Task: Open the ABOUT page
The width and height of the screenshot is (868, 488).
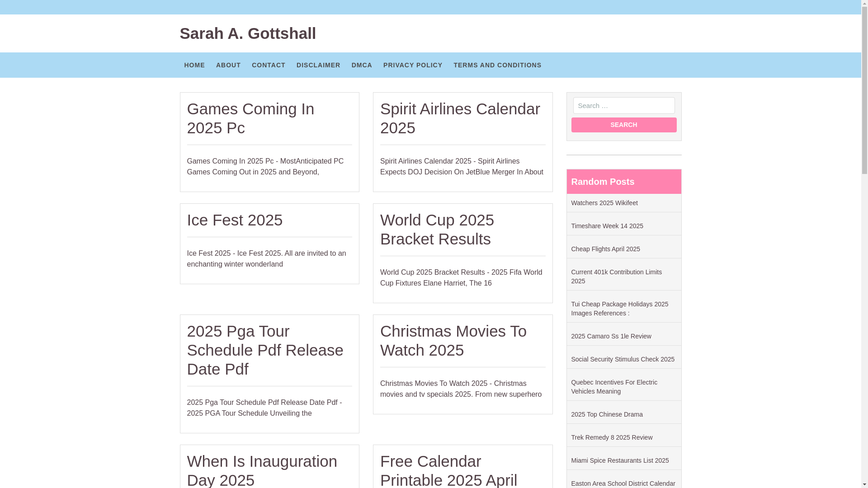Action: pyautogui.click(x=228, y=65)
